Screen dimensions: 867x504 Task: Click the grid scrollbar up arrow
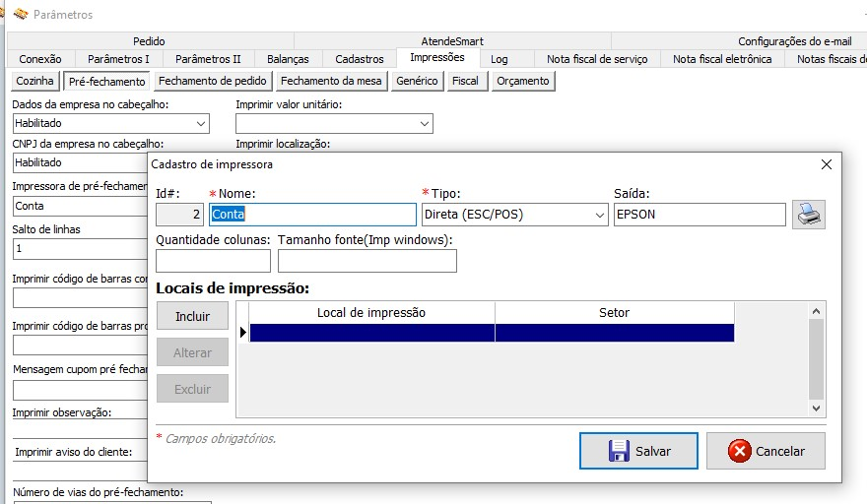click(816, 311)
